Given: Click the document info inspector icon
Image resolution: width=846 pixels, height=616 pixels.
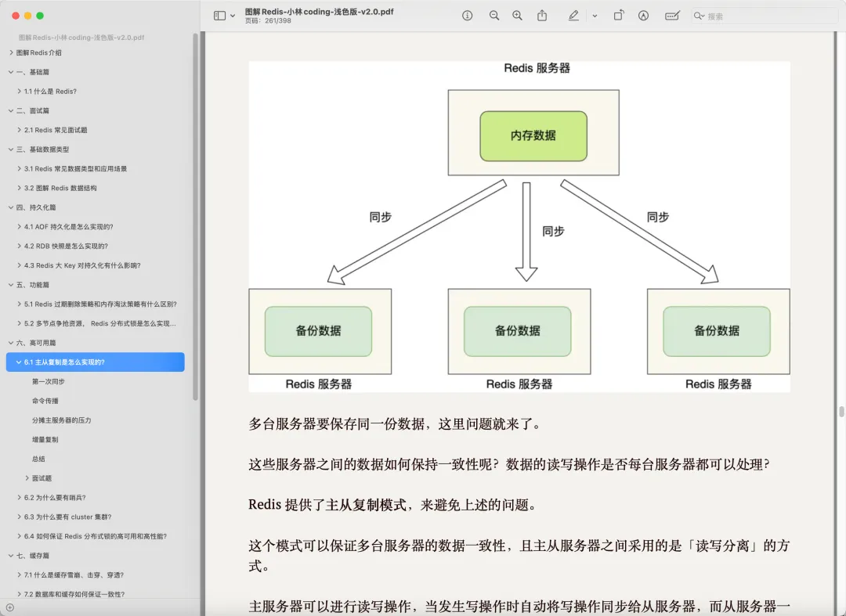Looking at the screenshot, I should click(x=468, y=16).
